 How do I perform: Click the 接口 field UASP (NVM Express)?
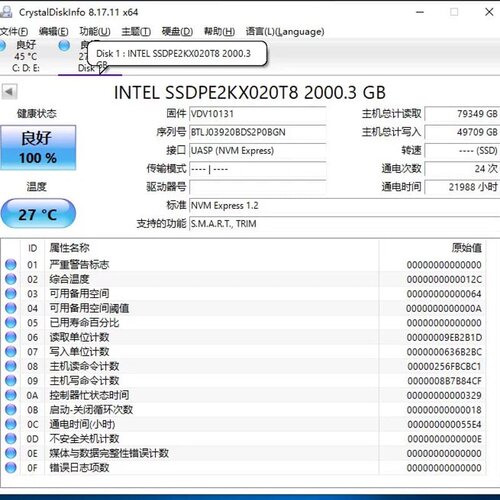257,150
